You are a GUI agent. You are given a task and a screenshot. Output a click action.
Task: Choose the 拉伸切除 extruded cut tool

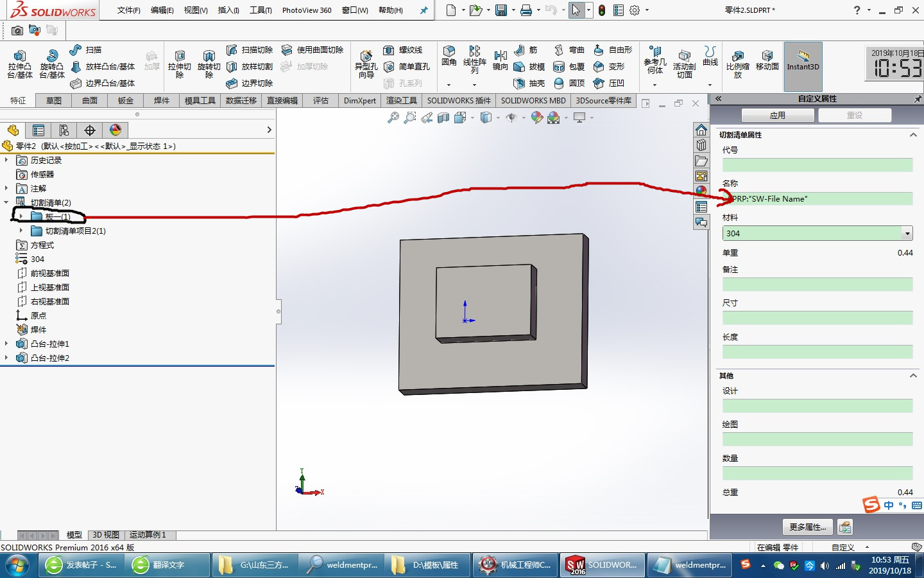pyautogui.click(x=180, y=64)
